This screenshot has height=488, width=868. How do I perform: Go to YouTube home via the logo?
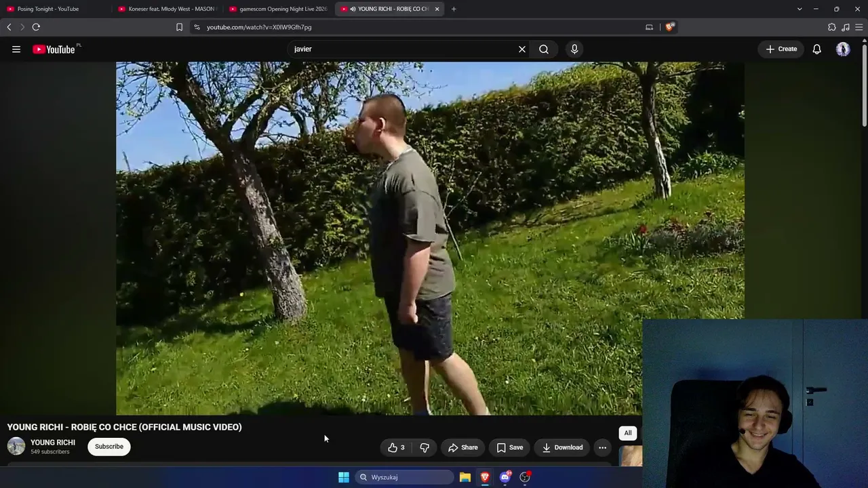tap(54, 49)
